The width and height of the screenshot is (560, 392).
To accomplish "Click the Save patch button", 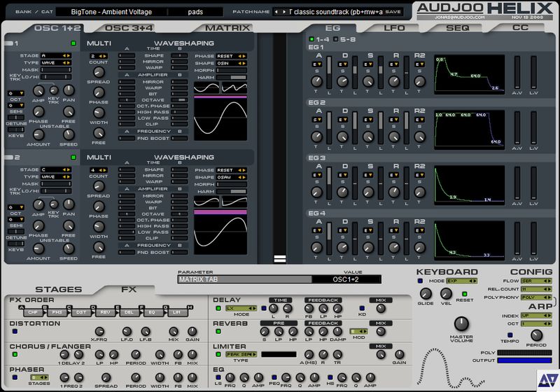I will [393, 12].
